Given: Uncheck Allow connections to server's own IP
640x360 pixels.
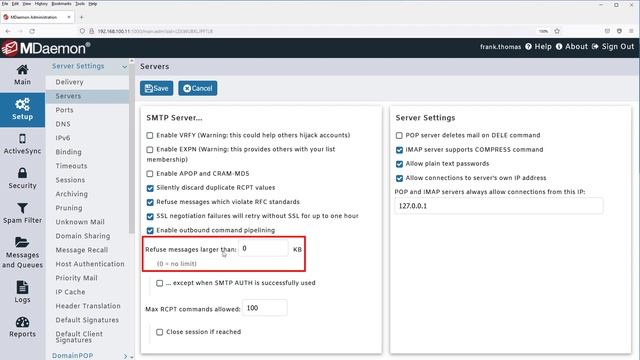Looking at the screenshot, I should tap(399, 178).
